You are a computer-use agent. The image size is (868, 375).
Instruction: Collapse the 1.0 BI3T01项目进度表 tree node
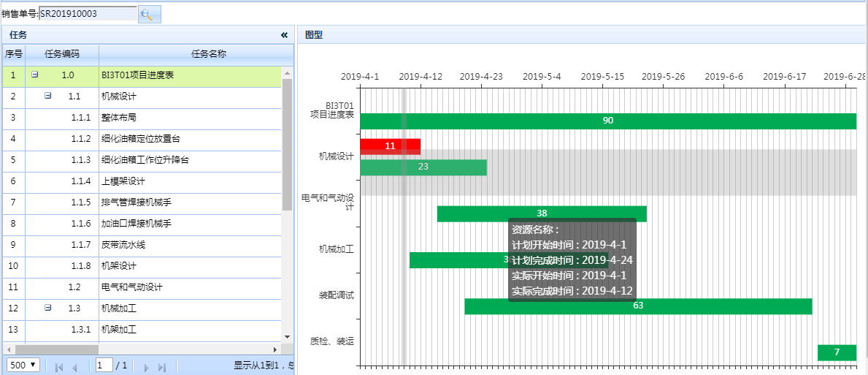[35, 75]
